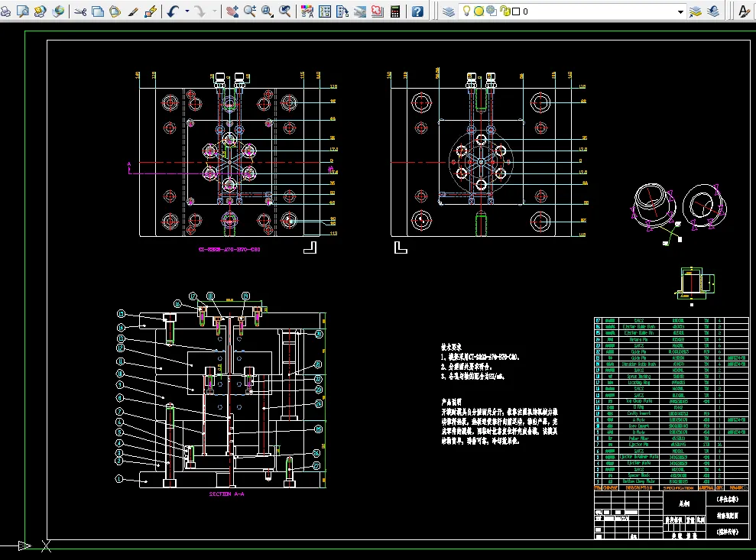Click the Text Style icon
The image size is (756, 560).
tap(743, 11)
